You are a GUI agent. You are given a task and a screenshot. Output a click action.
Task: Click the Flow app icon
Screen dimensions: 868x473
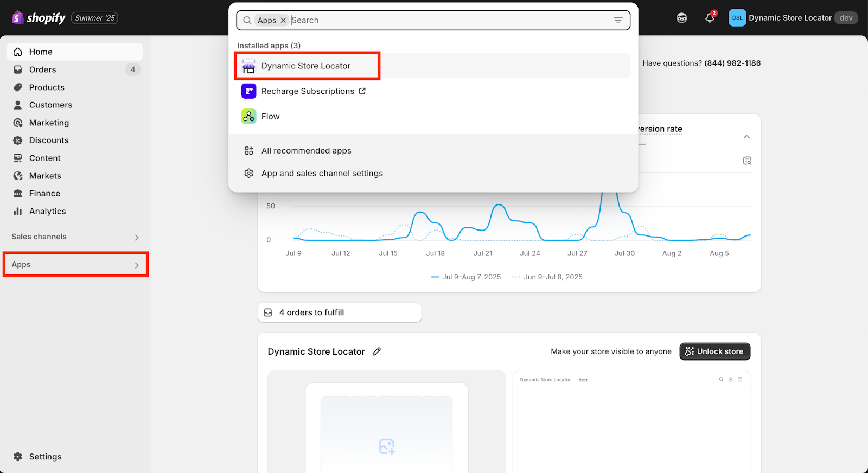(x=249, y=116)
